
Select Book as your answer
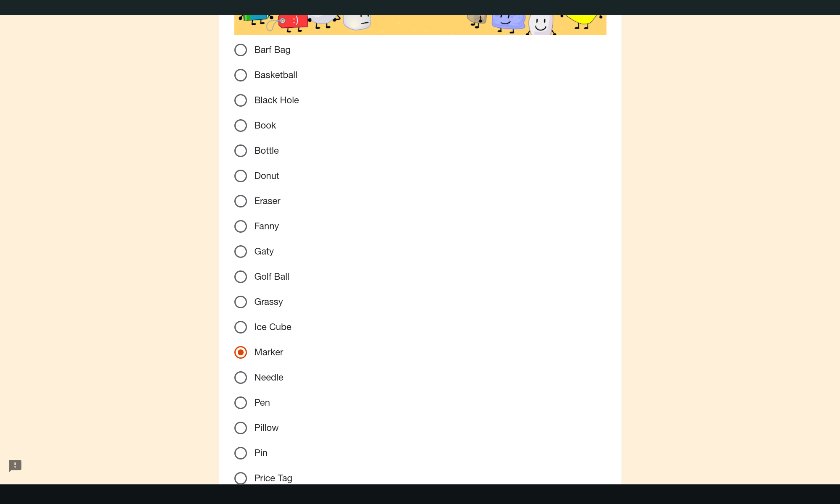pos(241,126)
